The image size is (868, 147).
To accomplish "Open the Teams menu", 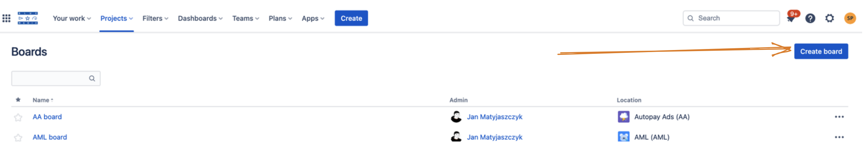I will point(246,18).
